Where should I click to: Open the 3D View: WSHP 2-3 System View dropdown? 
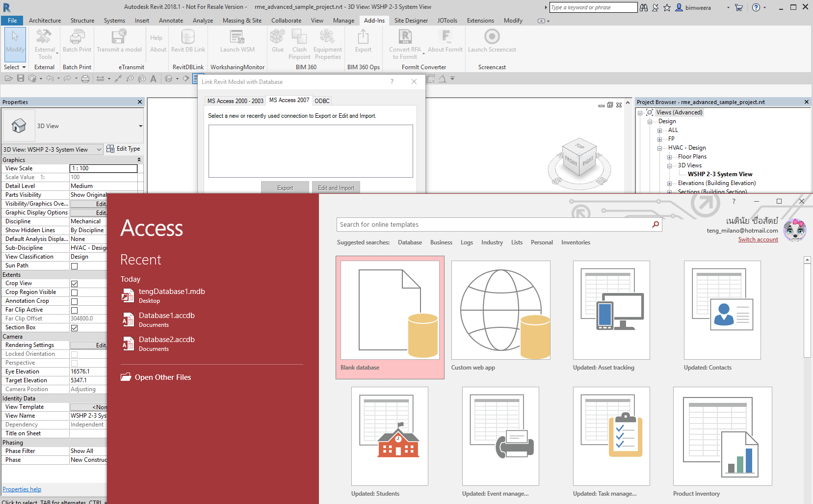99,149
